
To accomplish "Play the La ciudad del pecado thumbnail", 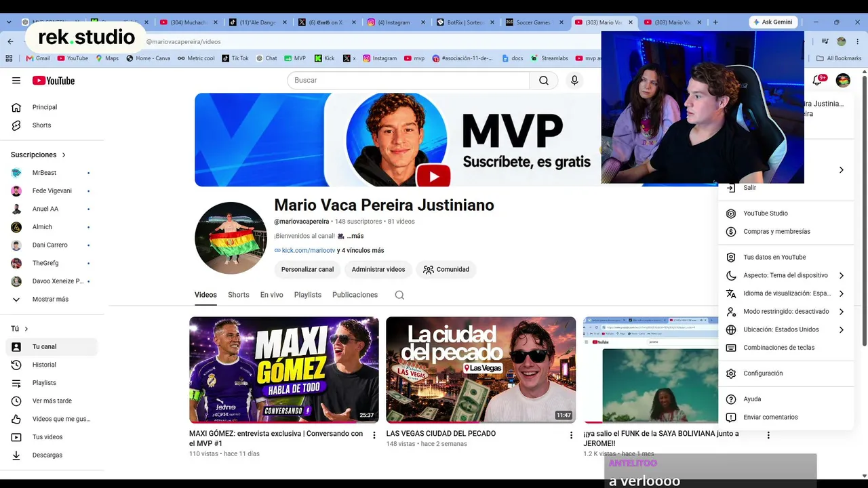I will [481, 370].
